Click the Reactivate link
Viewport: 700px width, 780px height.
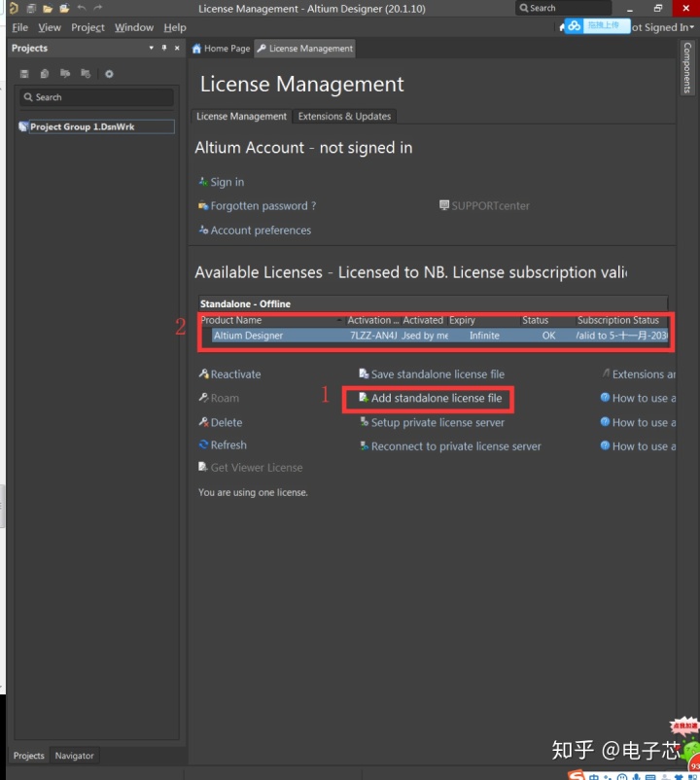(235, 374)
